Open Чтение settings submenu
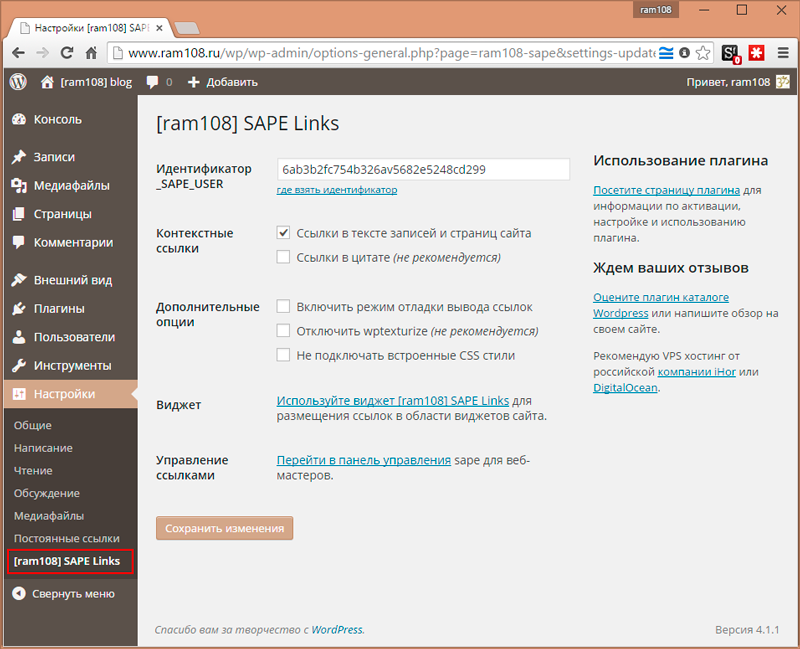 coord(33,470)
